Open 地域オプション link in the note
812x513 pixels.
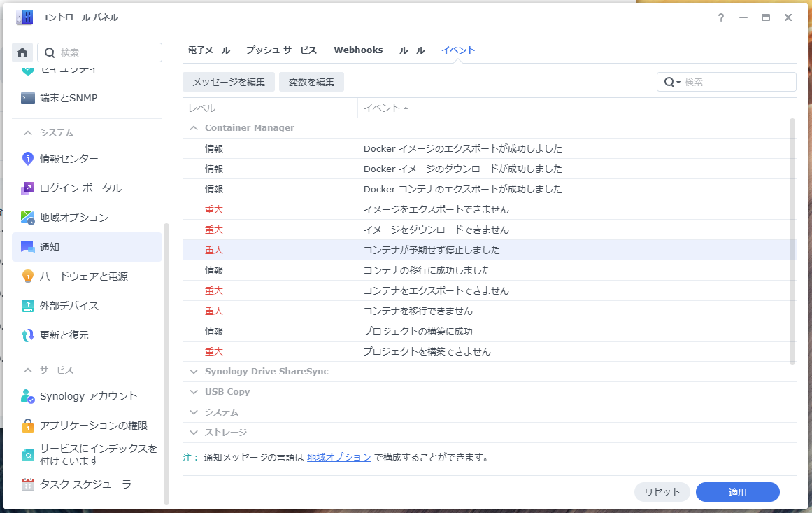tap(339, 458)
